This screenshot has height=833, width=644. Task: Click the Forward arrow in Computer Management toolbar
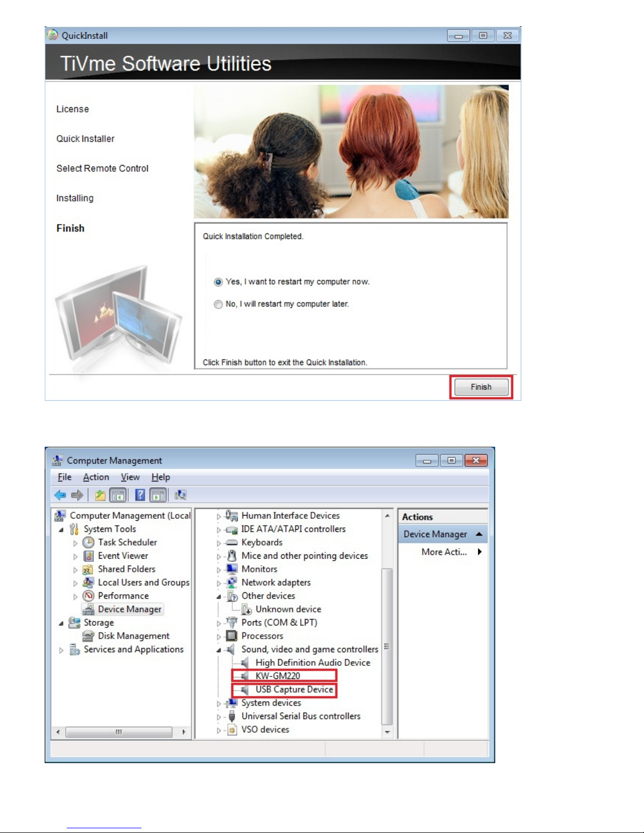[77, 495]
